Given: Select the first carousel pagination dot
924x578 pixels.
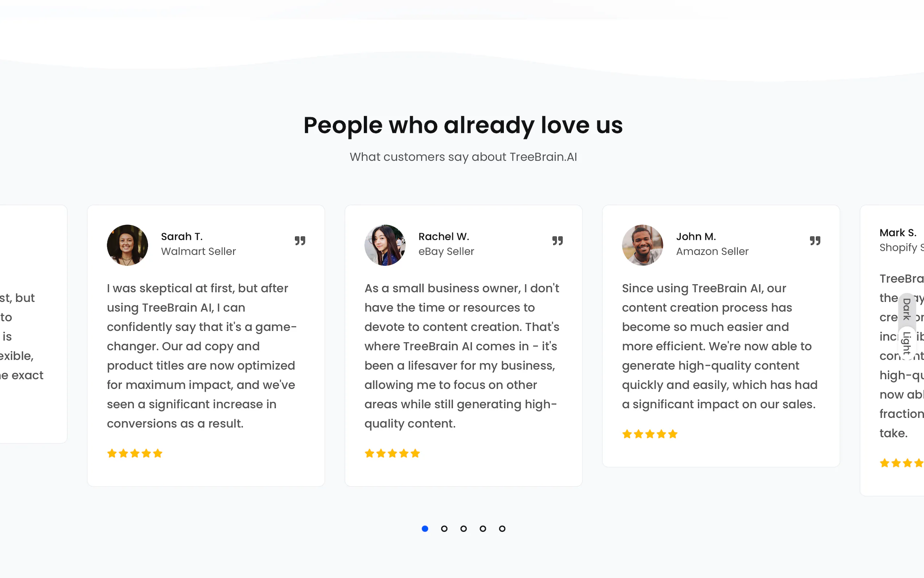Looking at the screenshot, I should [425, 529].
